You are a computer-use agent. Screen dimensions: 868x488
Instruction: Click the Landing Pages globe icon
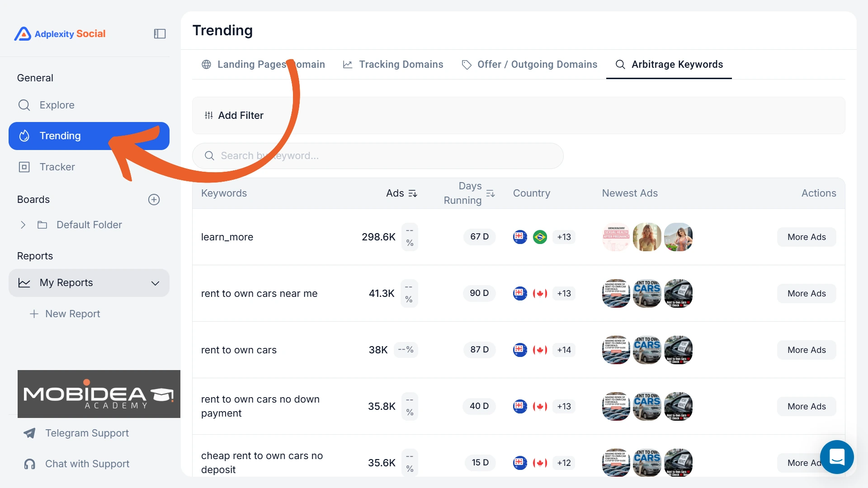tap(206, 65)
